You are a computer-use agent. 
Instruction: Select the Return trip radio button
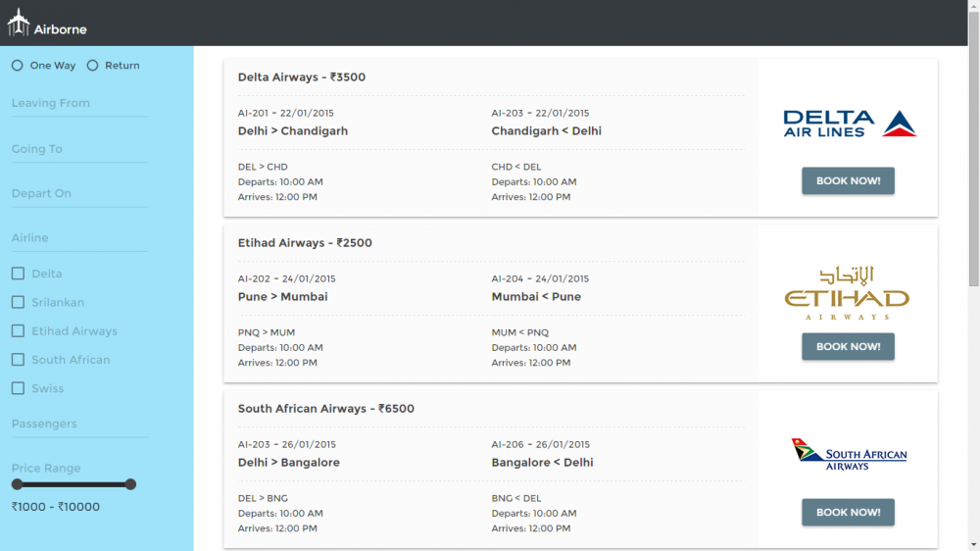pyautogui.click(x=93, y=66)
